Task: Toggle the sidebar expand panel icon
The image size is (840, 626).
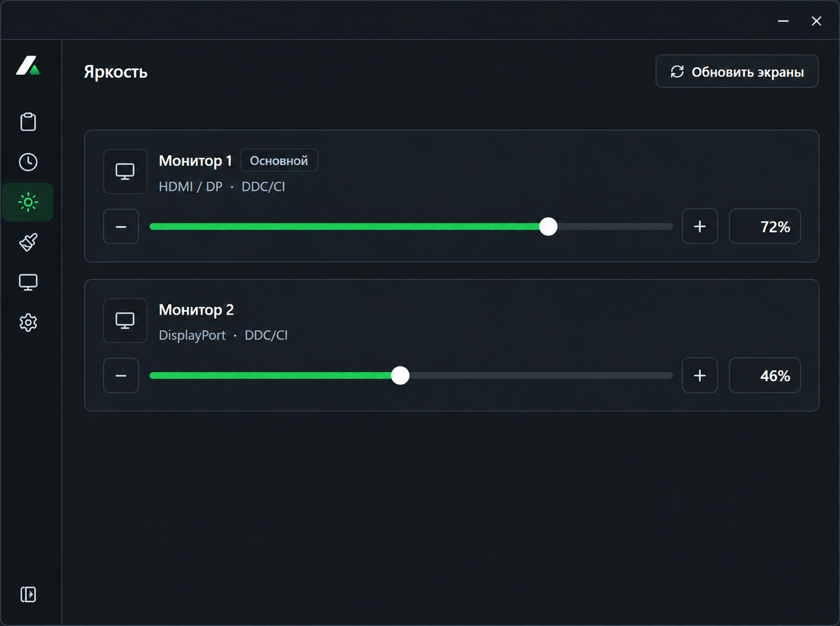Action: click(28, 594)
